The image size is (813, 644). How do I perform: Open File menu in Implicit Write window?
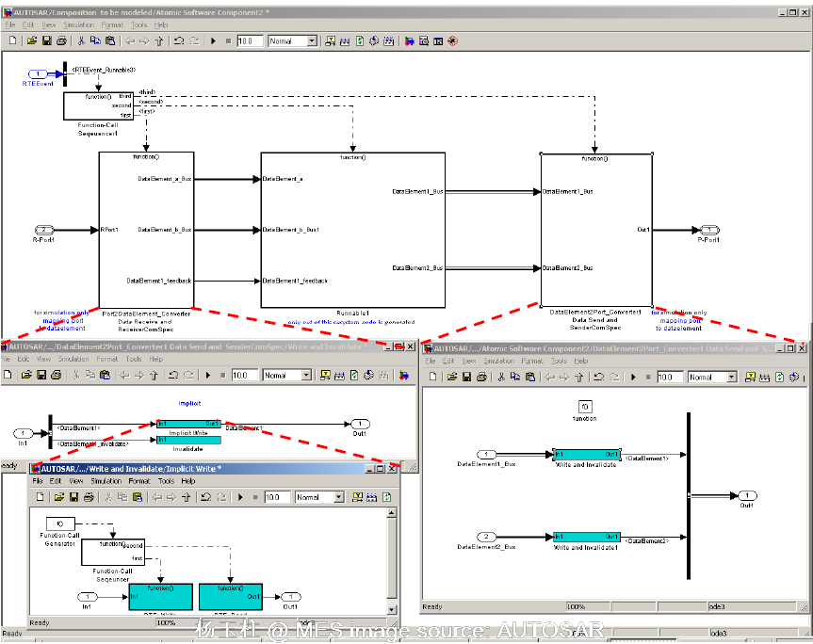point(38,481)
